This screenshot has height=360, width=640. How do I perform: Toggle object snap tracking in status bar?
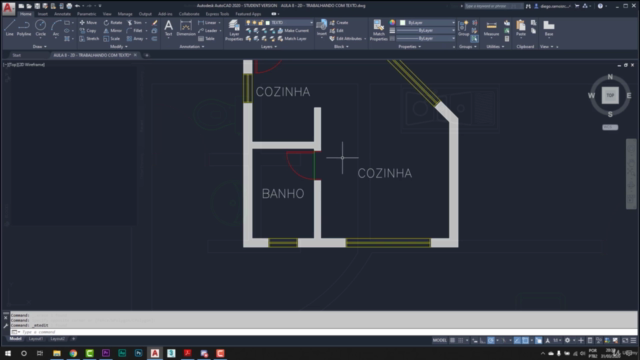(x=517, y=340)
